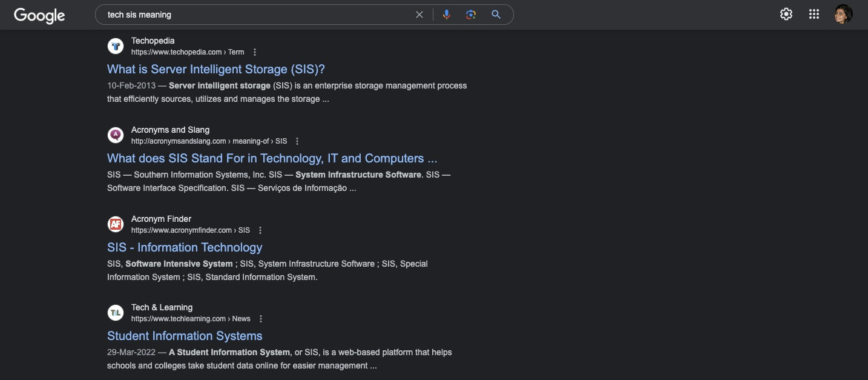Click the techlearning.com › News URL
Image resolution: width=868 pixels, height=380 pixels.
191,319
